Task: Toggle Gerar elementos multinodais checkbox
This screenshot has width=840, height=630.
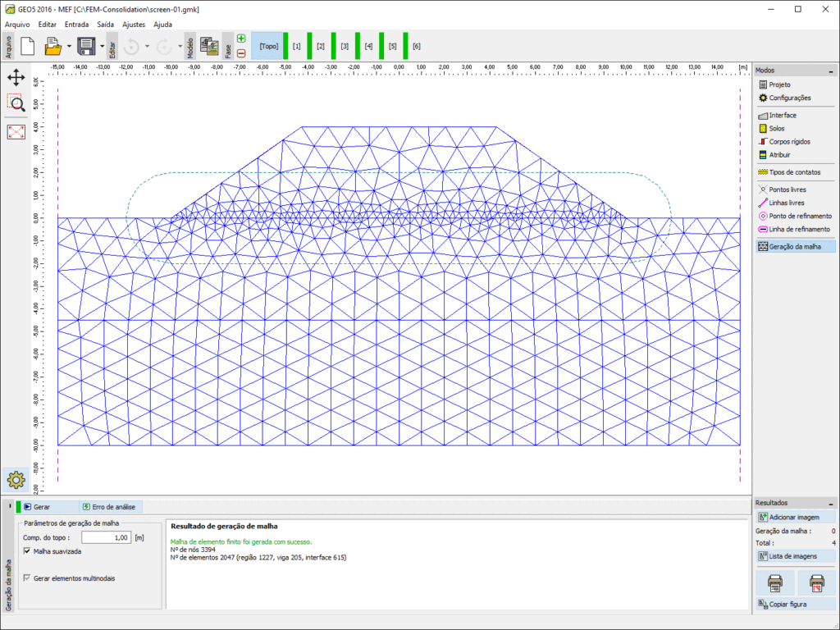Action: [x=27, y=578]
